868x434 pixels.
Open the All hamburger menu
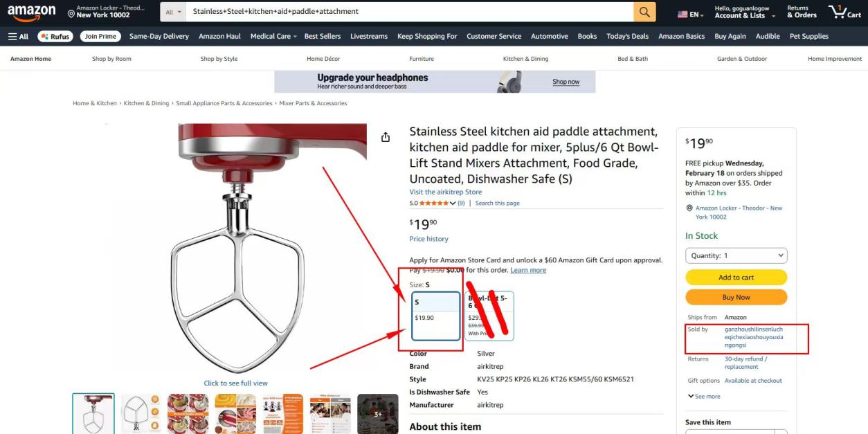(19, 36)
